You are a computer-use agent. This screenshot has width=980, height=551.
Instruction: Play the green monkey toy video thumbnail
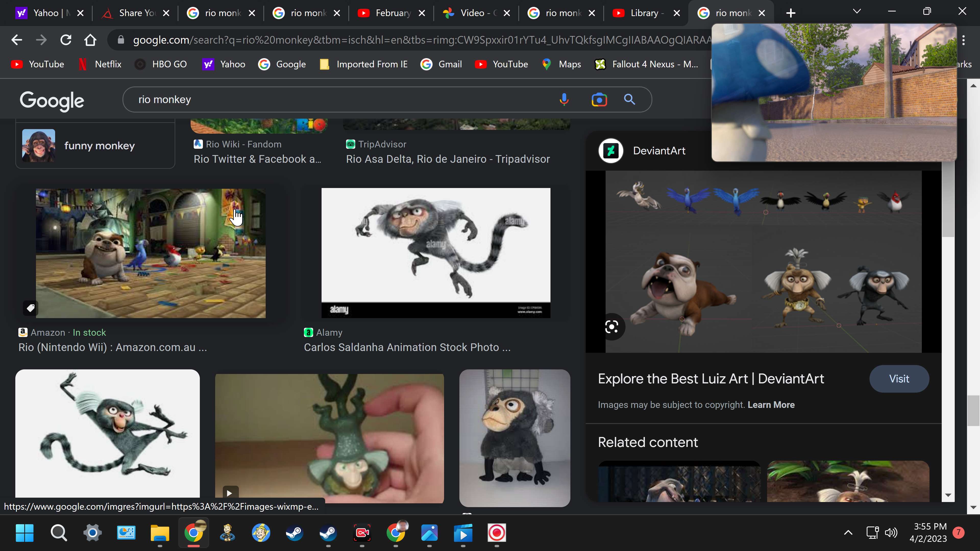click(x=329, y=438)
